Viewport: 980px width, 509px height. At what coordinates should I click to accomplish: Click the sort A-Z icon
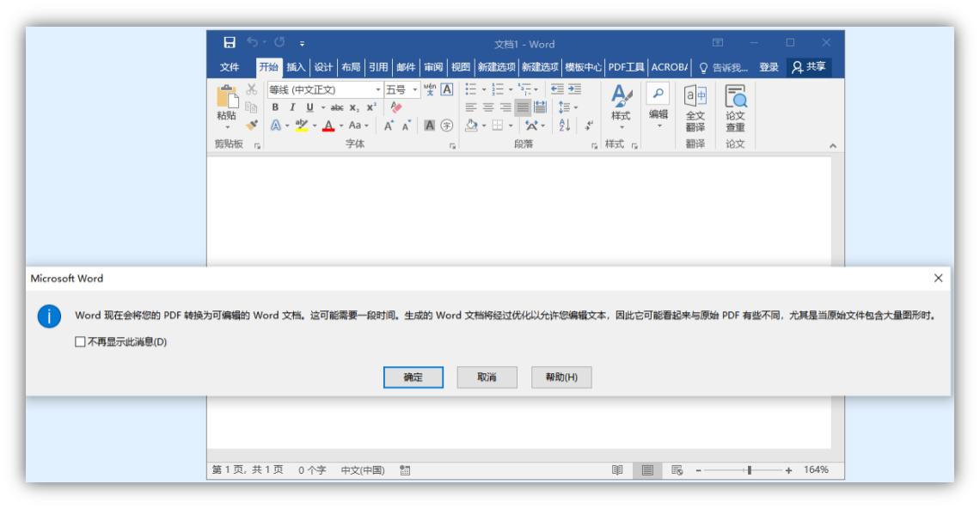coord(565,125)
